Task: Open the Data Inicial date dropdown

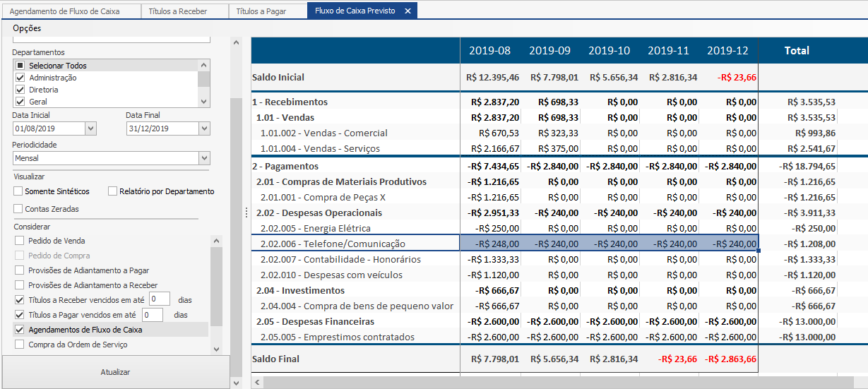Action: [90, 128]
